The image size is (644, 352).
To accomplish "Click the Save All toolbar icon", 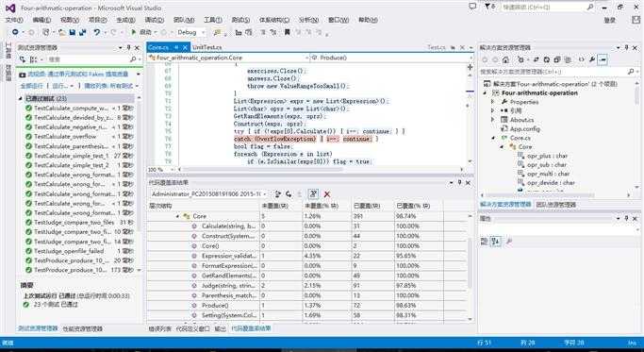I will tap(83, 32).
